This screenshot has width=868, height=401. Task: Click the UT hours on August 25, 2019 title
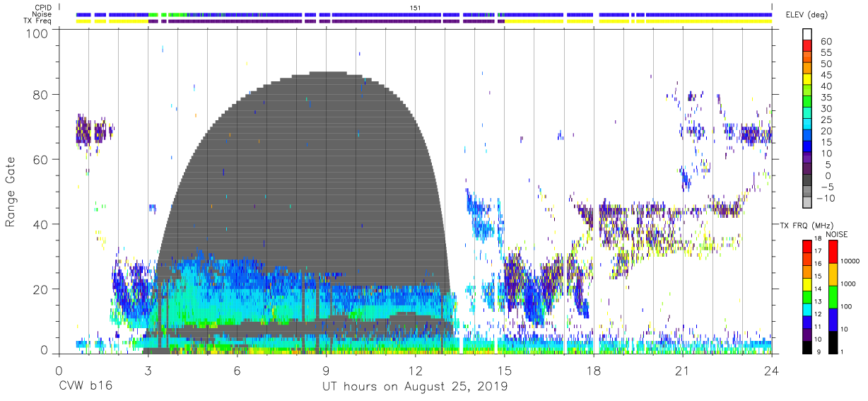pyautogui.click(x=415, y=387)
